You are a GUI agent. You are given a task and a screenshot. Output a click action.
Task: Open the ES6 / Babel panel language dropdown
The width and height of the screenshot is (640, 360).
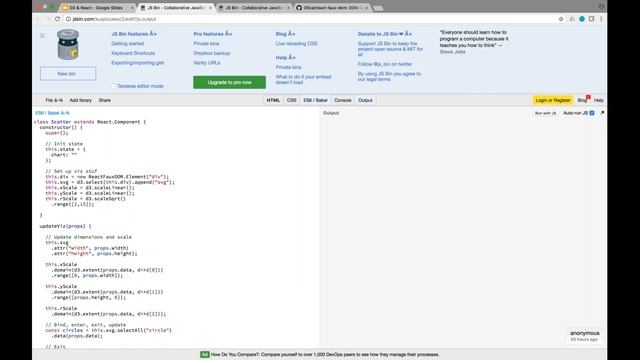(x=52, y=113)
